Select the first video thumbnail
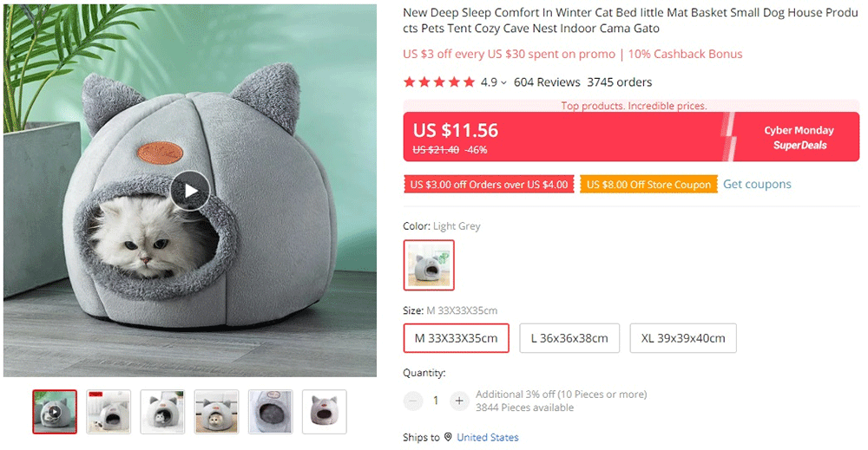The image size is (868, 450). (55, 412)
